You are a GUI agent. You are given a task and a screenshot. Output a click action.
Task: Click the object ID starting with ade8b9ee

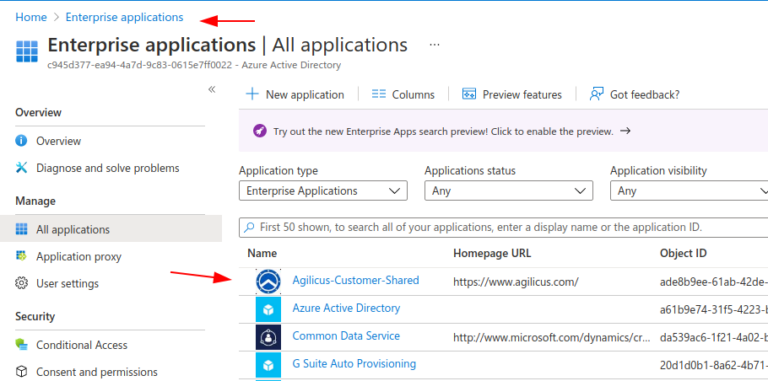click(714, 282)
